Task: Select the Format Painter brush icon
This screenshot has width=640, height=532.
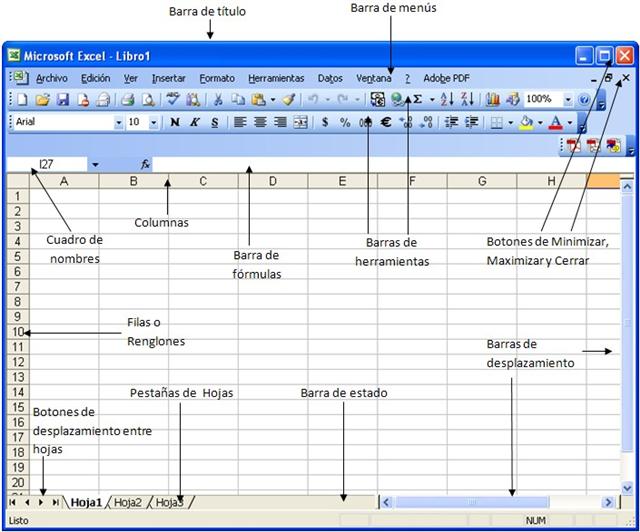Action: click(x=289, y=99)
